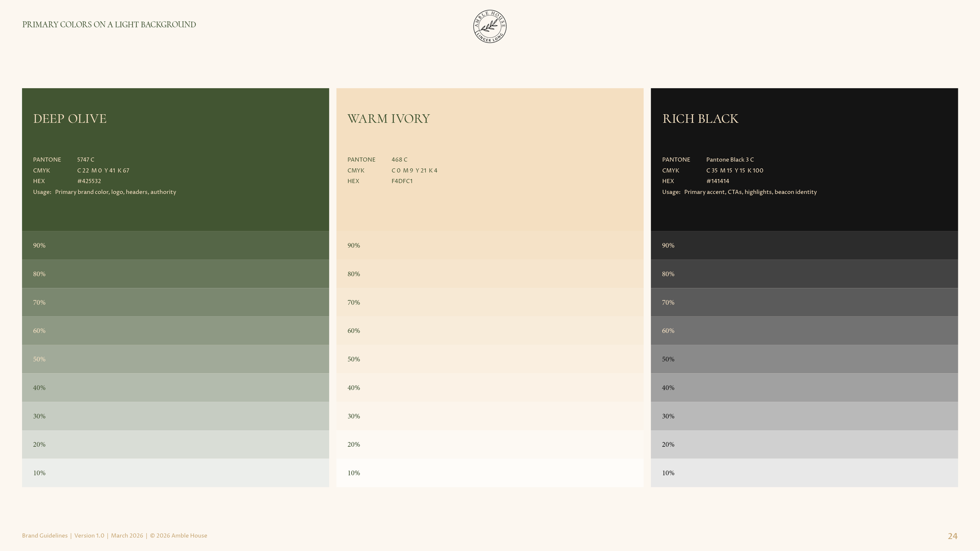
Task: Click the Deep Olive 10% tint band
Action: (x=175, y=473)
